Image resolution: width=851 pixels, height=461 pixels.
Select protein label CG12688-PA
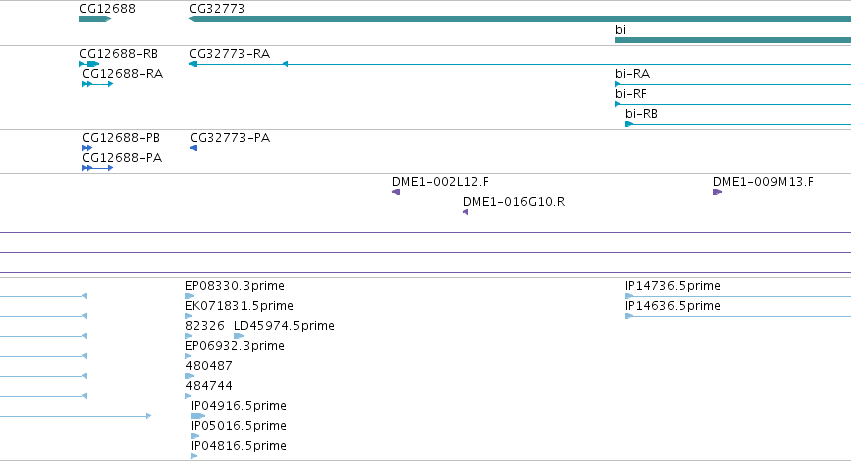(122, 158)
